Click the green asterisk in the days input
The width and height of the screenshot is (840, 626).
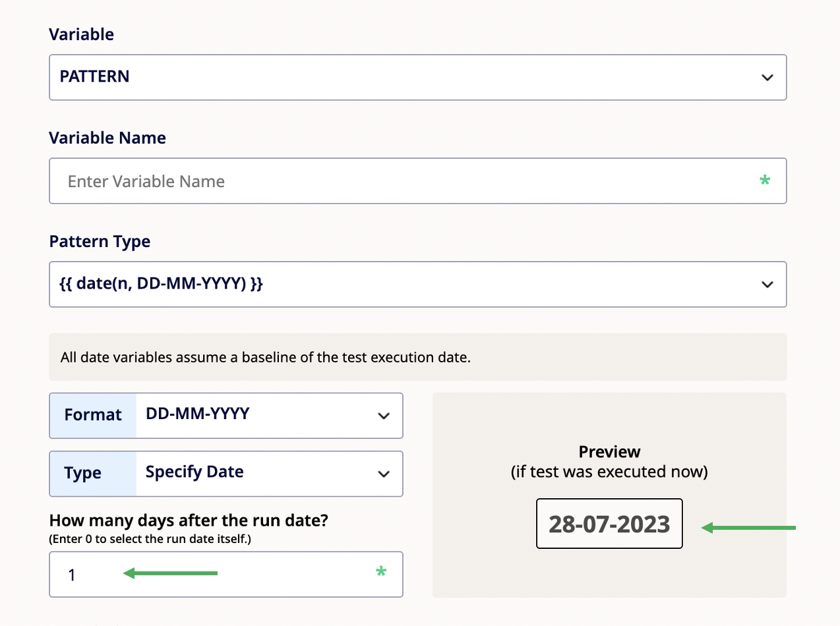[x=381, y=573]
